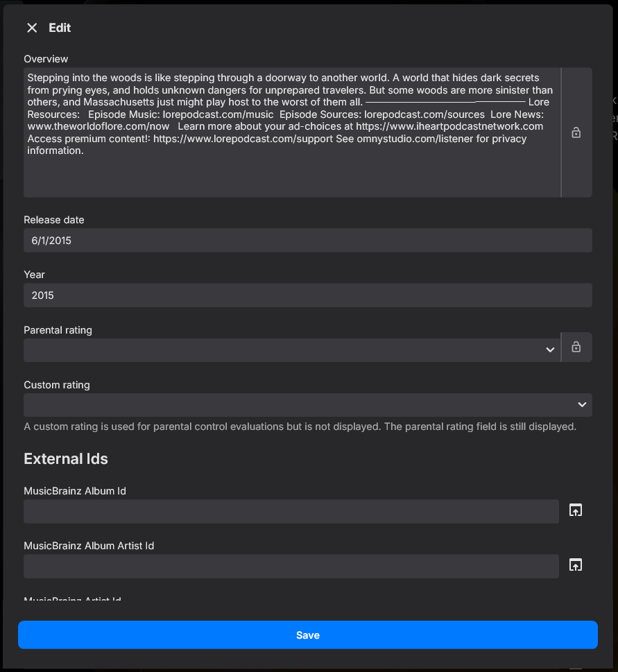618x672 pixels.
Task: Open MusicBrainz Album Artist Id external search
Action: [x=576, y=565]
